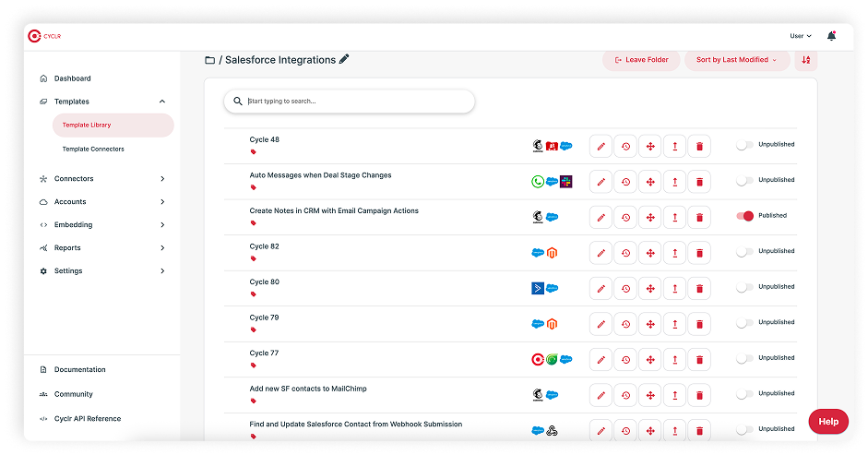Edit Add new SF contacts to MailChimp
The height and width of the screenshot is (455, 868).
(600, 395)
